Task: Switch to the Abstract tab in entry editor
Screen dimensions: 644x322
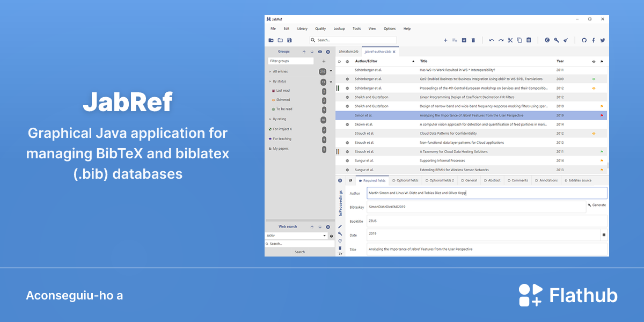Action: point(493,180)
